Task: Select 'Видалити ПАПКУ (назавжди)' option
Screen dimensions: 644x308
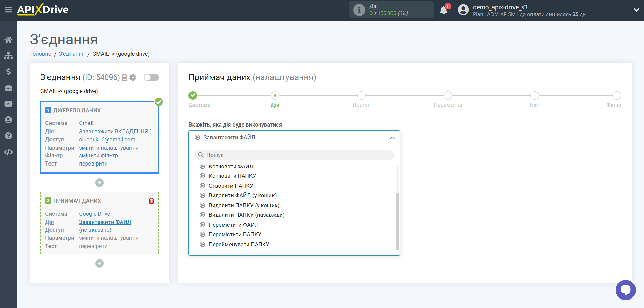Action: 246,215
